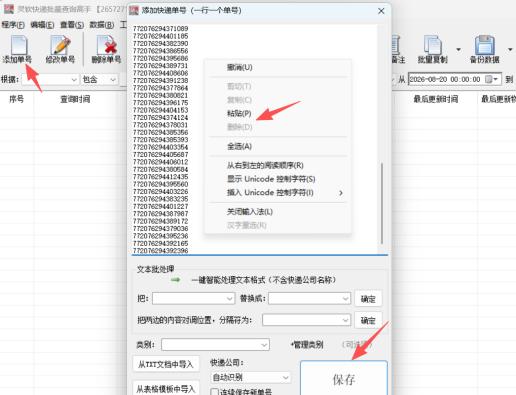Click the calendar icon in the date field
The image size is (516, 395).
coord(488,79)
